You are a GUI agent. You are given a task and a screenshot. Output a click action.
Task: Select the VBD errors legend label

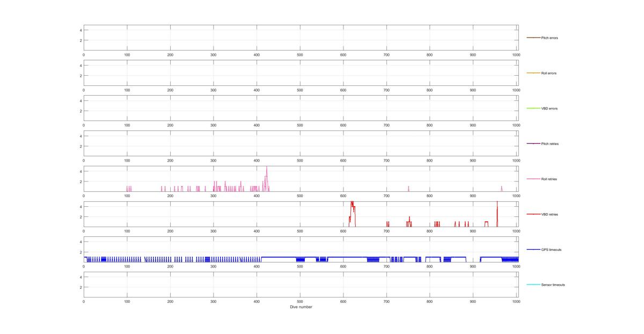point(550,108)
